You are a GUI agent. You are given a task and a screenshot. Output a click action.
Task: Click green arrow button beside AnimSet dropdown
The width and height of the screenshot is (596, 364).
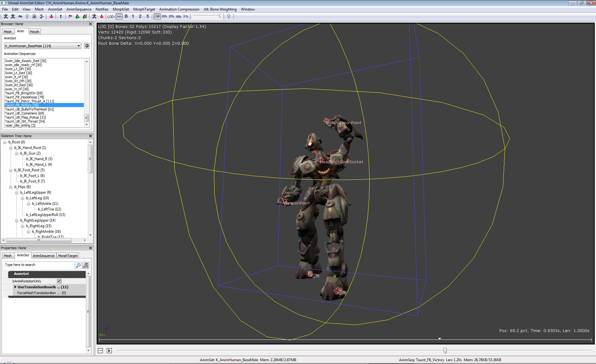(87, 46)
